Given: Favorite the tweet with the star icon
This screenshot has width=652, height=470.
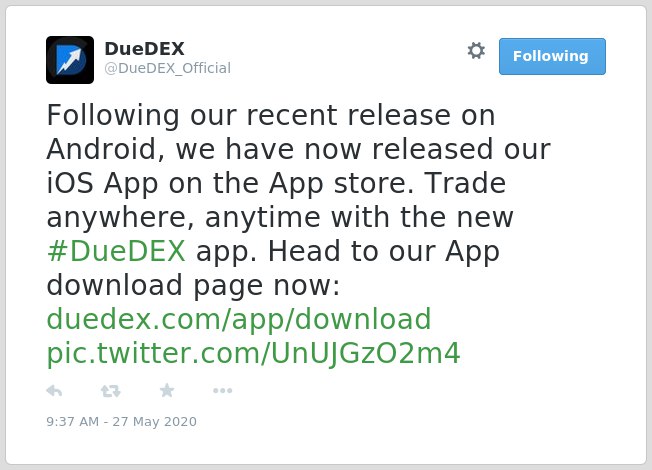Looking at the screenshot, I should click(x=167, y=391).
